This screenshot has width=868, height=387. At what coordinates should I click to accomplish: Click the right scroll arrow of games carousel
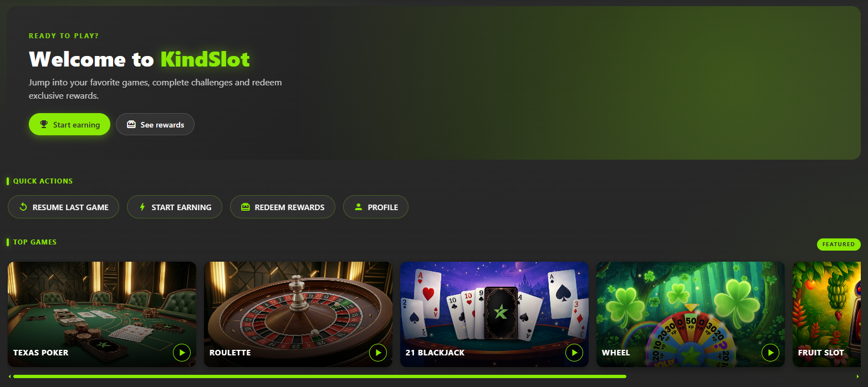858,376
